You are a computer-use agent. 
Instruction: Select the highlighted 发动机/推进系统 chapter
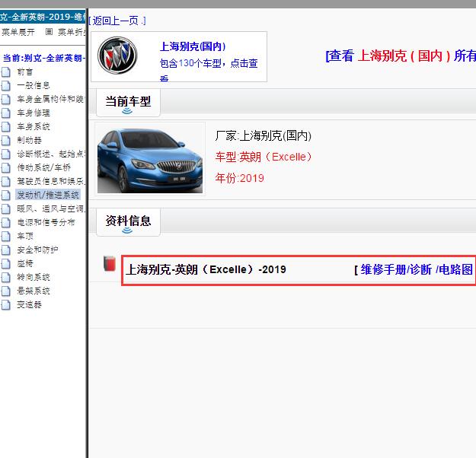point(48,195)
